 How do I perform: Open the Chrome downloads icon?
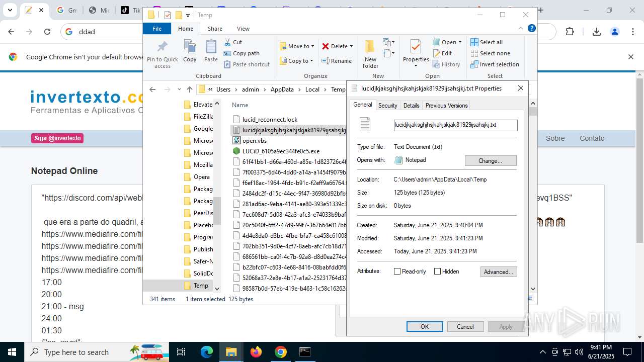(x=597, y=32)
